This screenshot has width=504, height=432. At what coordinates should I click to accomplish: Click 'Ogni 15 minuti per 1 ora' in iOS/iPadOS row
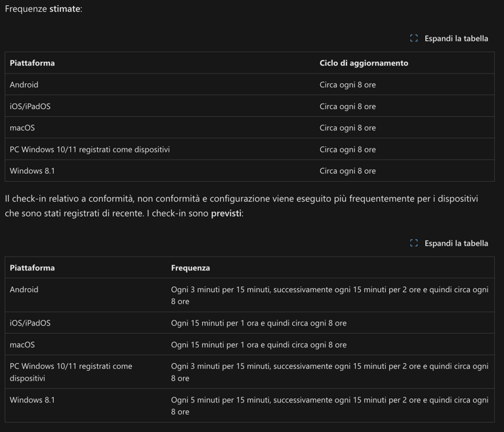tap(215, 323)
